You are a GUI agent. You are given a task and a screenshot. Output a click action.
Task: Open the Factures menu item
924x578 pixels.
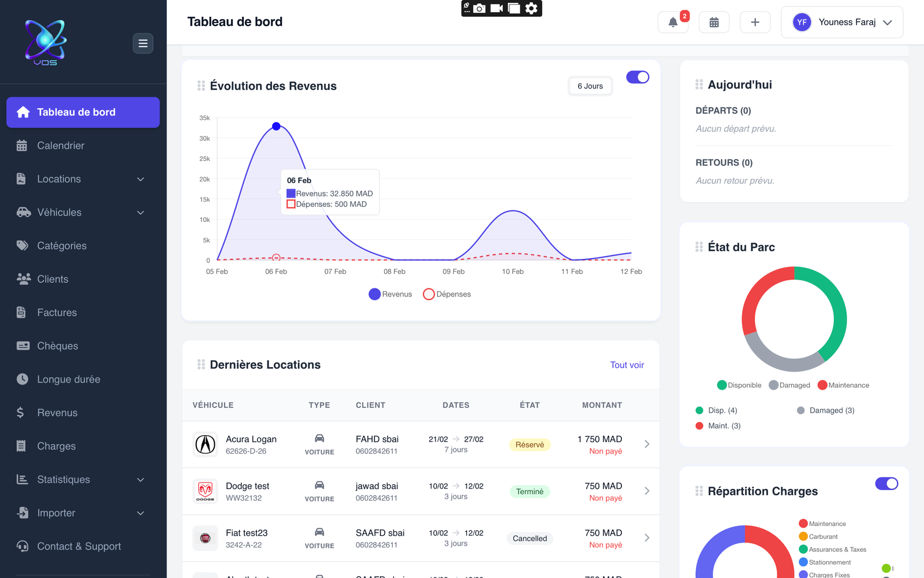click(57, 313)
